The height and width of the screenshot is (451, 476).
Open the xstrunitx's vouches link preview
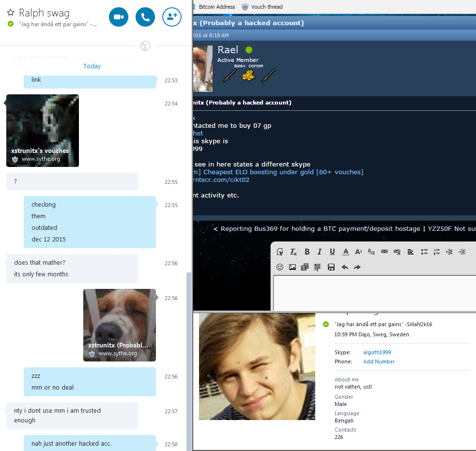pyautogui.click(x=43, y=131)
